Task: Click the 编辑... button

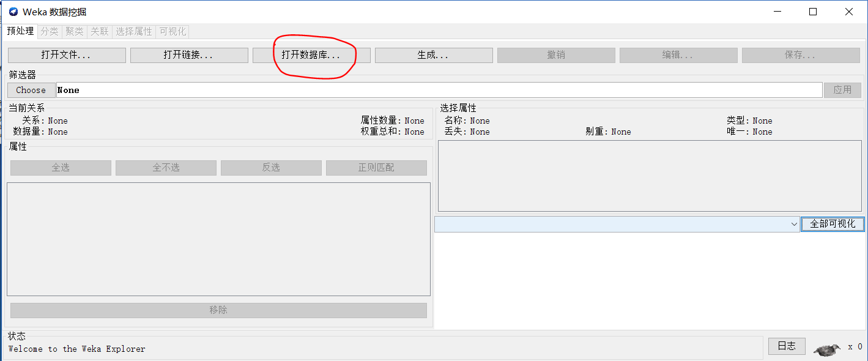Action: (678, 55)
